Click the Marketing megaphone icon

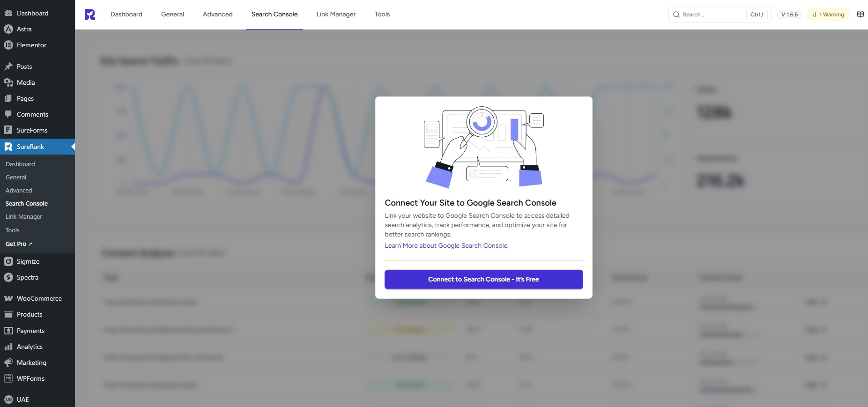coord(8,363)
